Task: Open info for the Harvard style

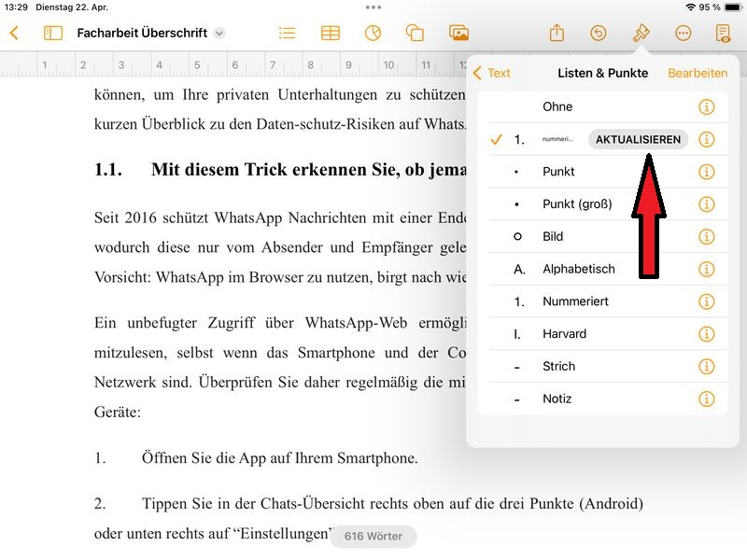Action: (x=706, y=334)
